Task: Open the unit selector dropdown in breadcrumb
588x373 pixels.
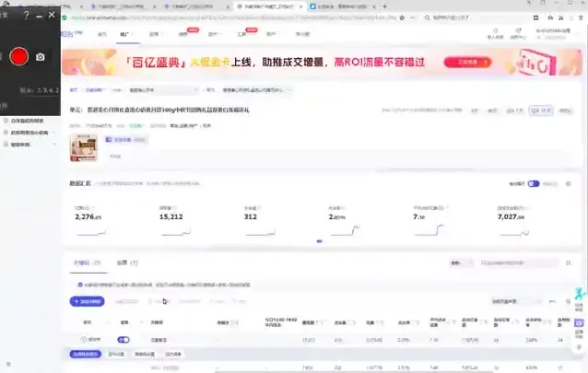Action: click(255, 90)
